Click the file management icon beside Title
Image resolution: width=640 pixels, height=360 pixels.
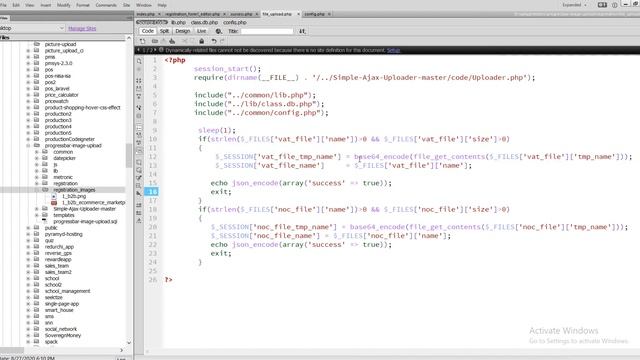[x=302, y=31]
